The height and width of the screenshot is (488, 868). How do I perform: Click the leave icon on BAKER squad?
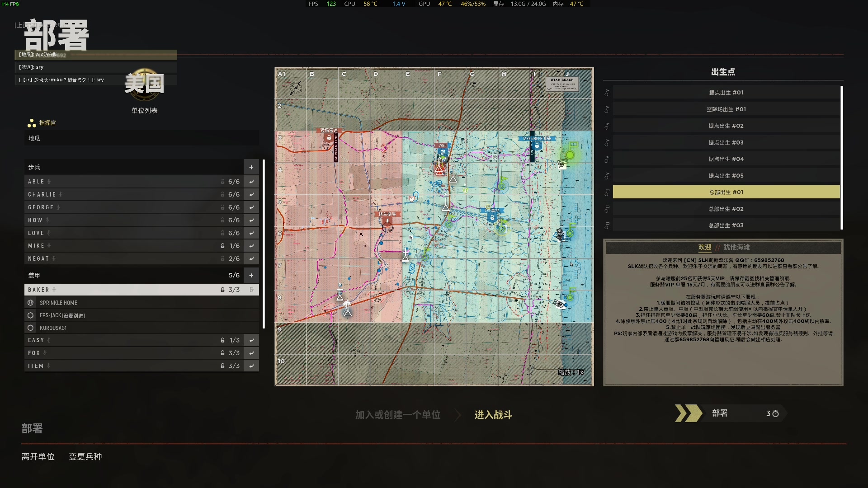(251, 290)
